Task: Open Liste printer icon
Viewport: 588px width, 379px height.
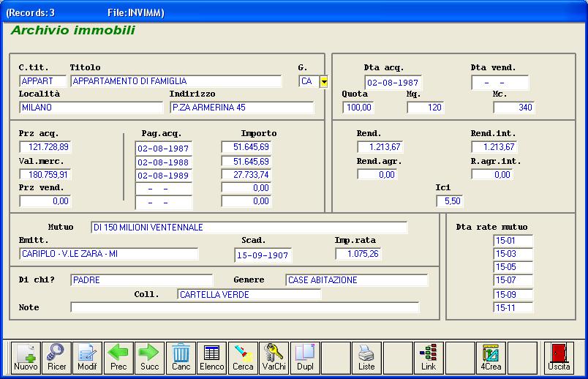Action: click(x=366, y=358)
